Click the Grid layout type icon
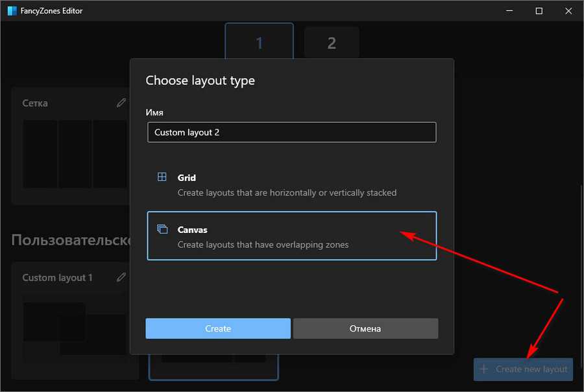584x392 pixels. [x=162, y=177]
